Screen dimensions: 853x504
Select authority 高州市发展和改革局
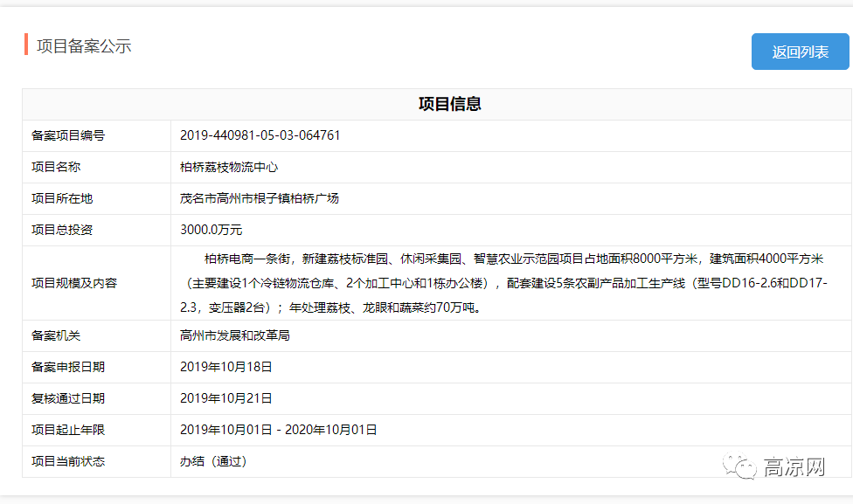tap(235, 335)
